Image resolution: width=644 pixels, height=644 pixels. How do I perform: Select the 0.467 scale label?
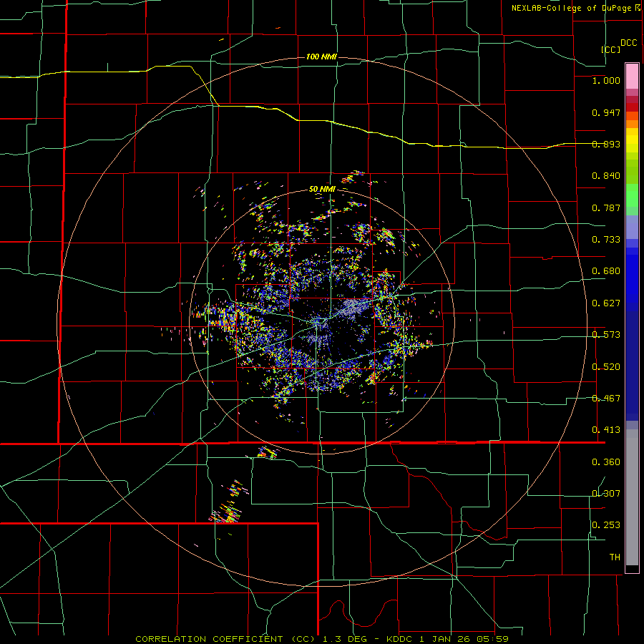point(606,399)
